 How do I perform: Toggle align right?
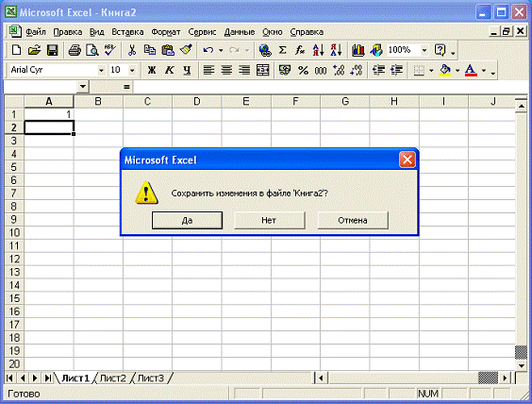coord(244,70)
